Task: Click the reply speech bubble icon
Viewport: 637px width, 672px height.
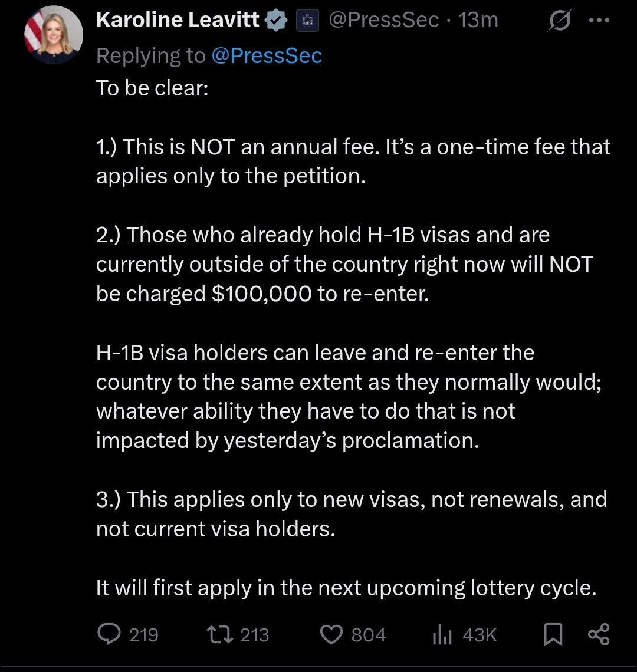Action: coord(109,634)
